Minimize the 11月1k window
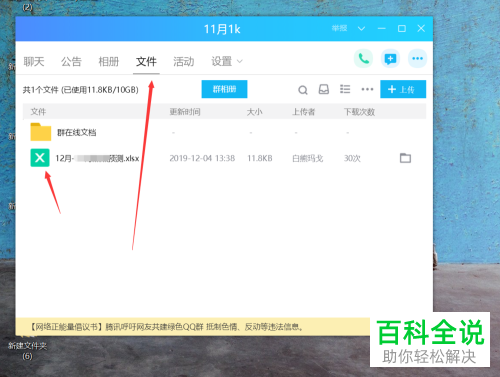 382,29
